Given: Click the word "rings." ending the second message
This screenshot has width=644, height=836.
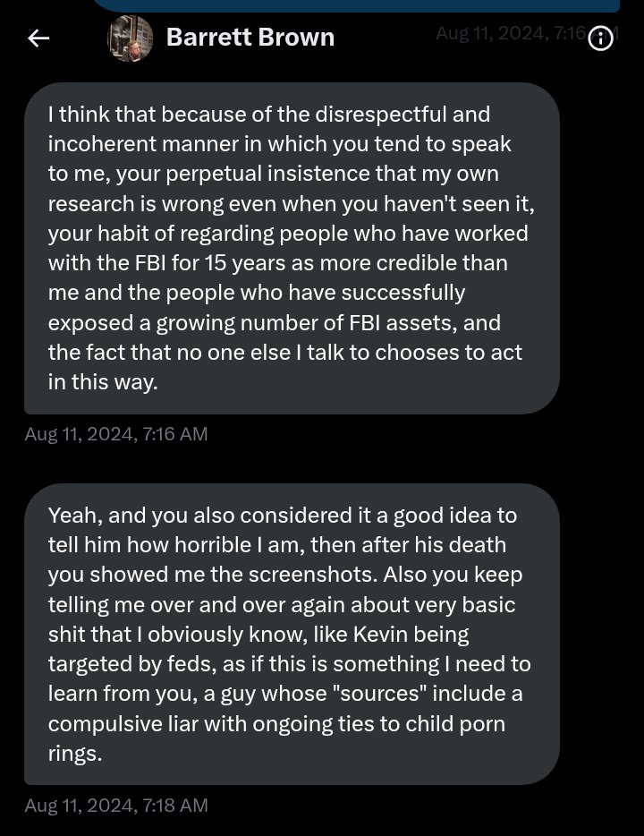Looking at the screenshot, I should (75, 753).
